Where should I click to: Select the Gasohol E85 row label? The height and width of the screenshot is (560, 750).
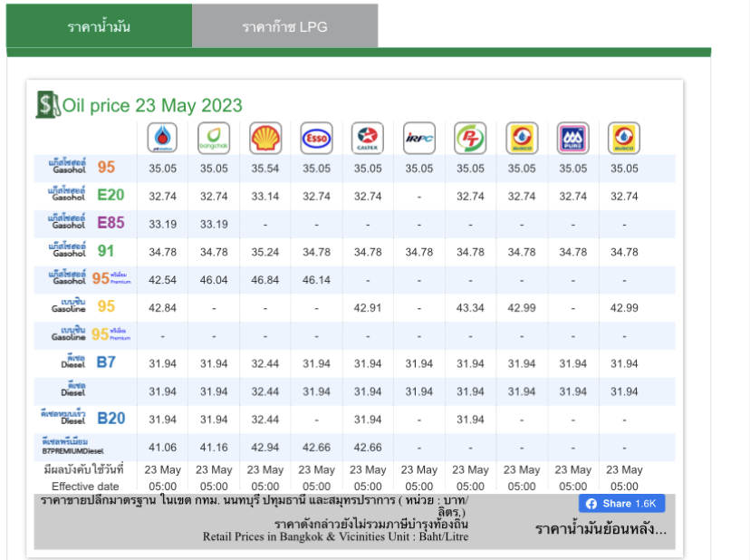click(86, 222)
